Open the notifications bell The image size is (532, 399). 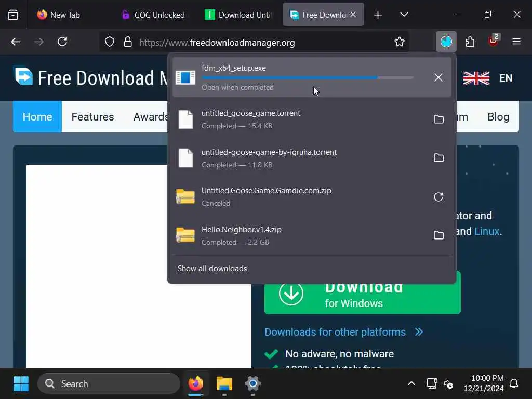(514, 384)
